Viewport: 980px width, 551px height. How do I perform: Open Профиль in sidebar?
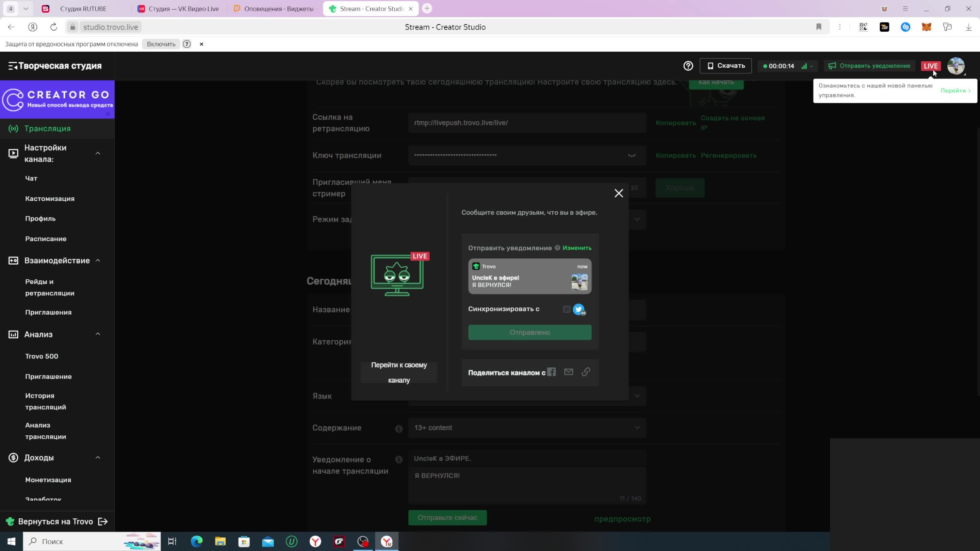tap(40, 219)
